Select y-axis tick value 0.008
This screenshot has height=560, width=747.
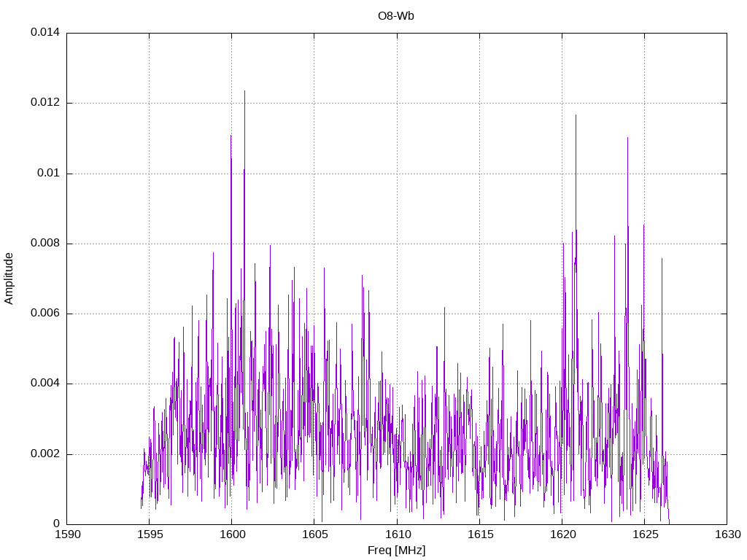[x=45, y=244]
